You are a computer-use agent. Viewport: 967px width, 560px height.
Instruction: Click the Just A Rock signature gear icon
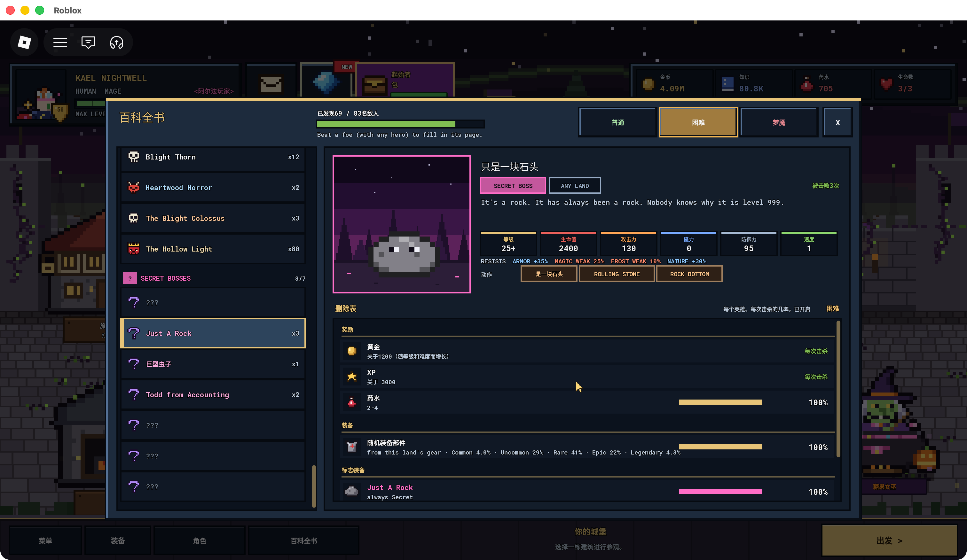click(351, 491)
